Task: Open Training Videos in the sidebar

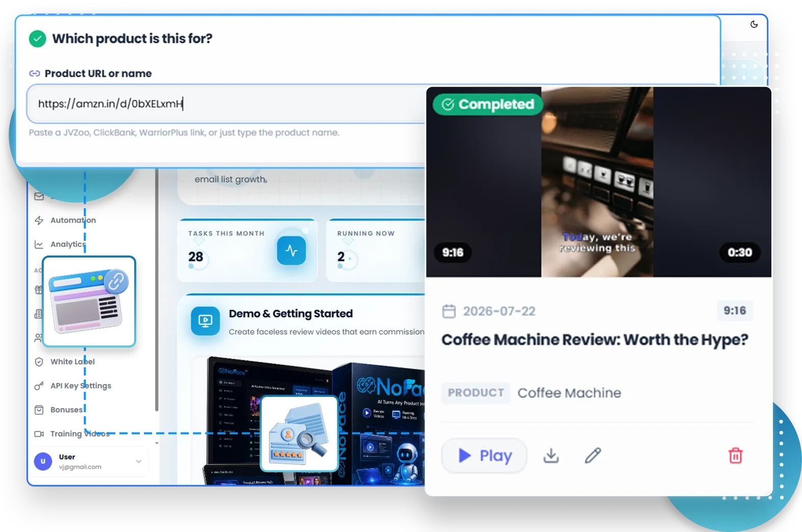Action: click(80, 434)
